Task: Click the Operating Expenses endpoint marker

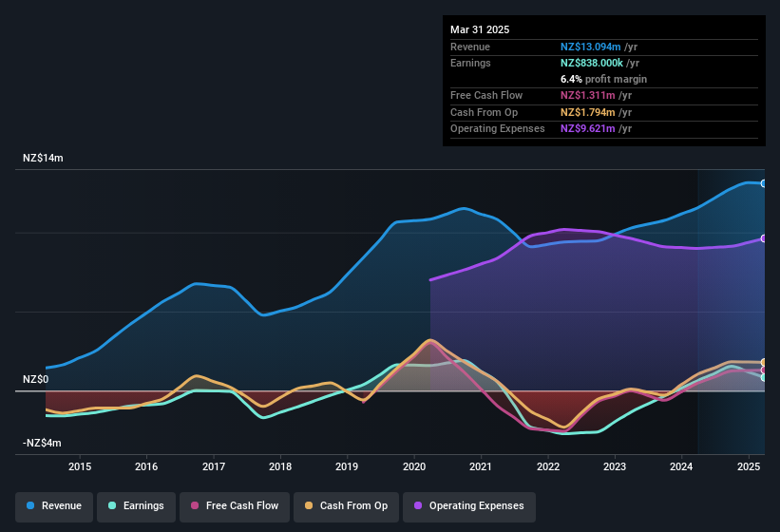Action: pos(764,238)
